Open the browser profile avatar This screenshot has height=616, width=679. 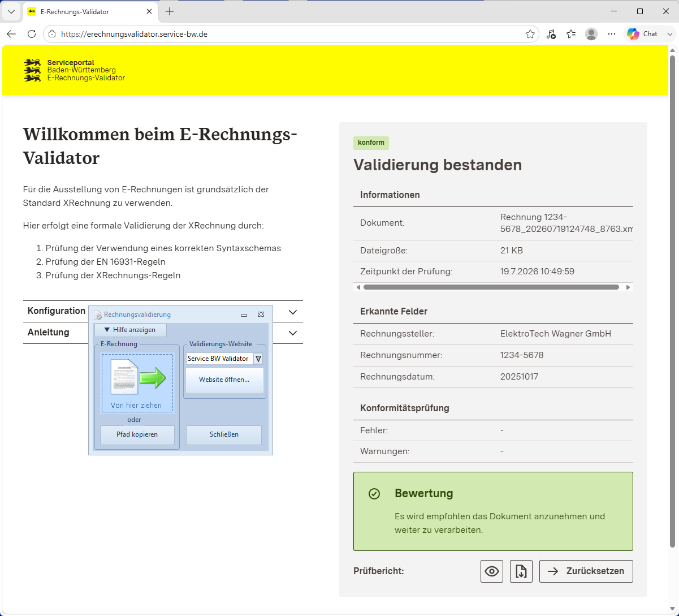coord(591,34)
